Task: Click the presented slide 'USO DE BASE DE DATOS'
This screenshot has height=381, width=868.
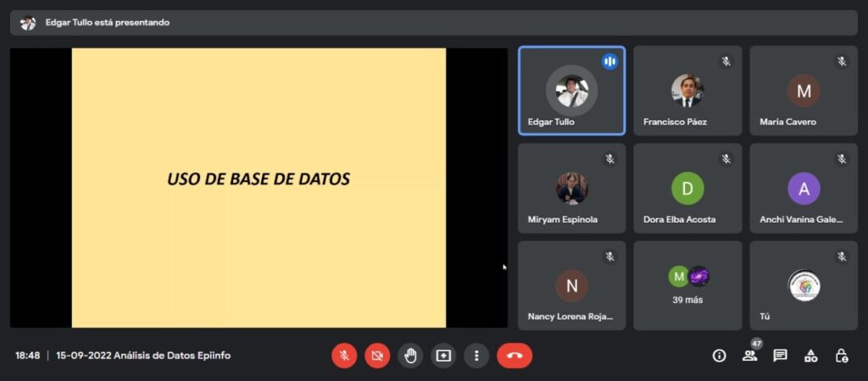Action: click(x=259, y=188)
